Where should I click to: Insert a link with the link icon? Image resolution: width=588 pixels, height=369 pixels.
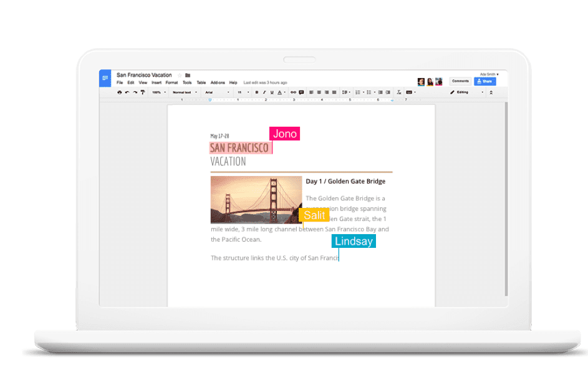pos(293,92)
